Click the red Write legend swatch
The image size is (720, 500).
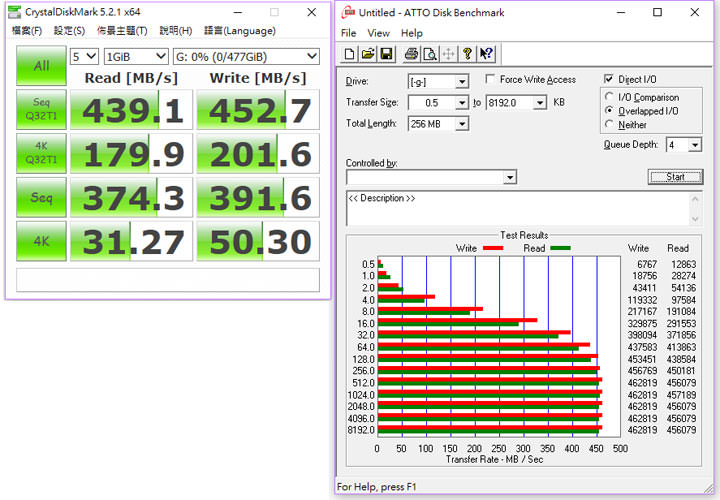[x=493, y=248]
